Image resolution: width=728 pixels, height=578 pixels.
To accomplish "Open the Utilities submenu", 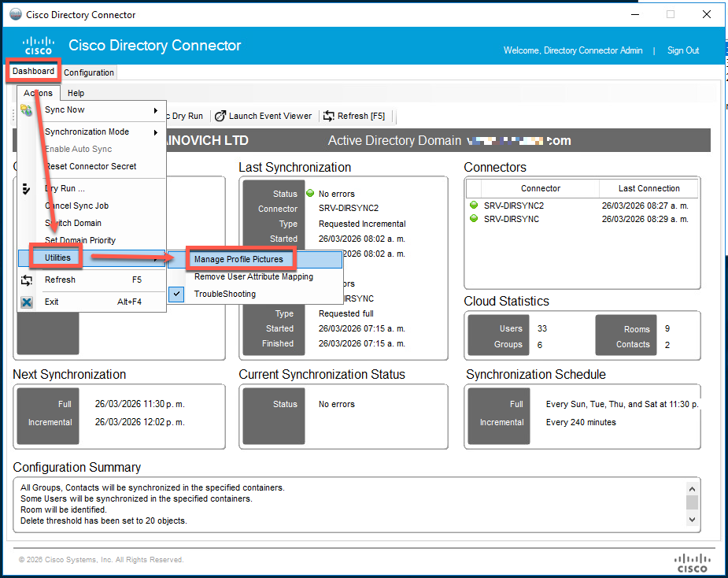I will point(92,258).
